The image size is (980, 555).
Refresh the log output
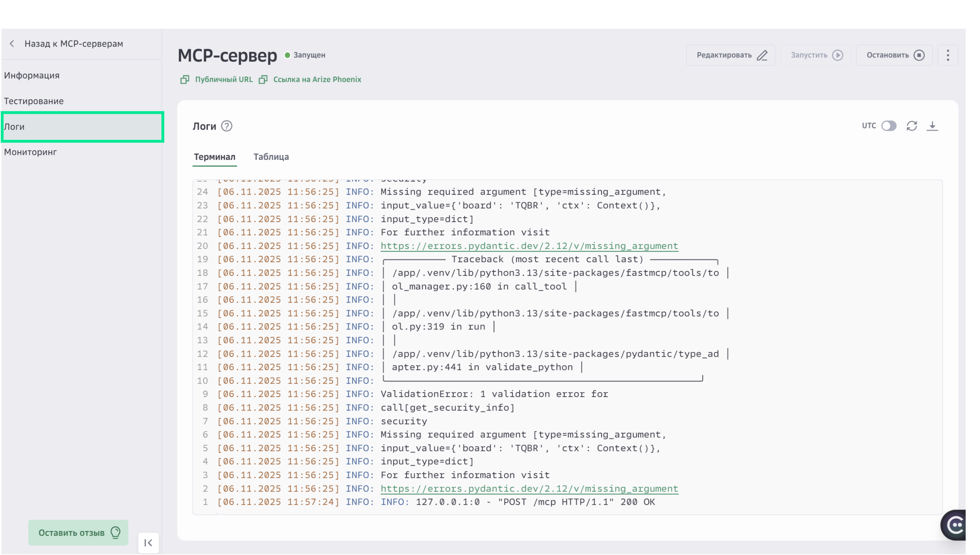tap(912, 126)
